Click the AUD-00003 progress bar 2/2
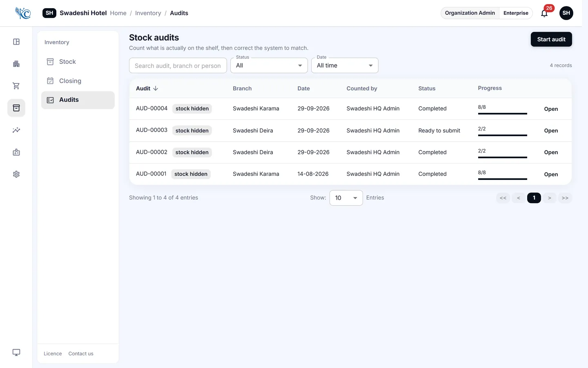 coord(503,135)
